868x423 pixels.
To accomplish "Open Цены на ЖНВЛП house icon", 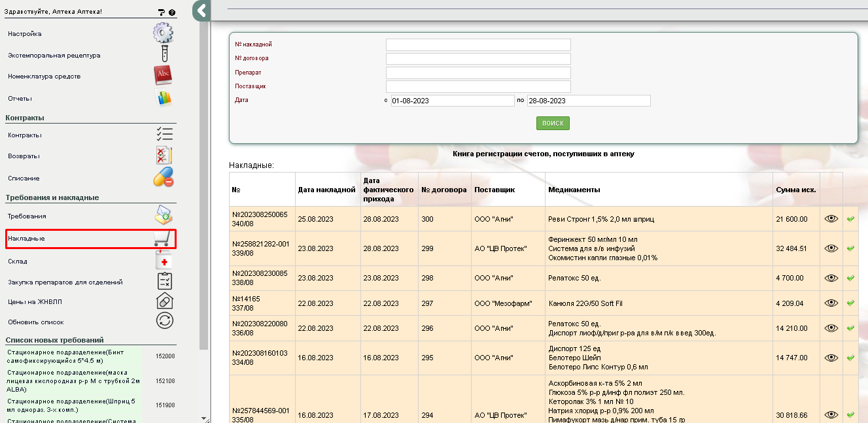I will coord(164,301).
